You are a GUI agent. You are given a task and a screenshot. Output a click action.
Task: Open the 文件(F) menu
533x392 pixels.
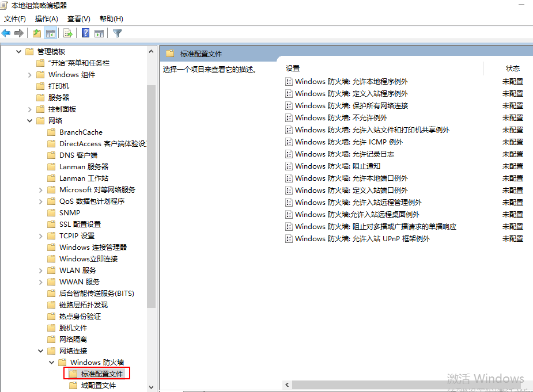[x=14, y=18]
